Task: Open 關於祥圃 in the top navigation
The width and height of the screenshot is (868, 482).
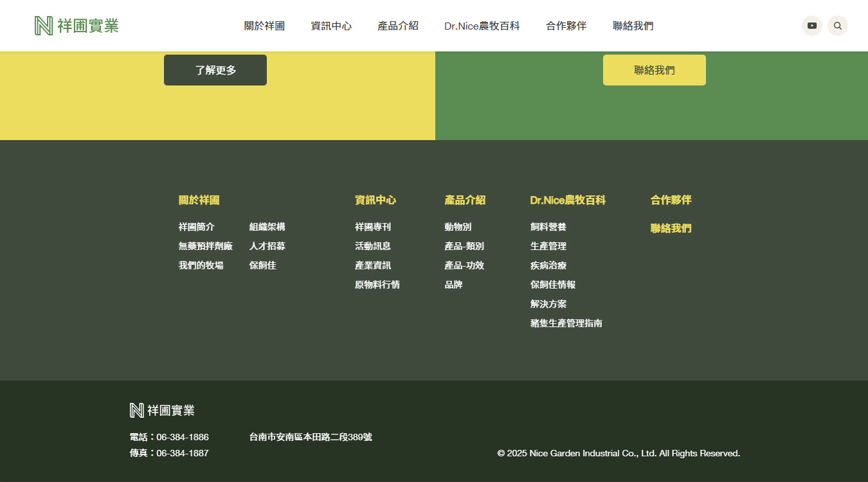Action: click(264, 26)
